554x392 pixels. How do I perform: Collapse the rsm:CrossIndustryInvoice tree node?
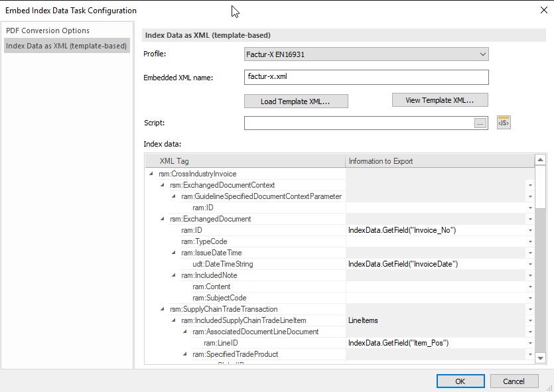(151, 174)
